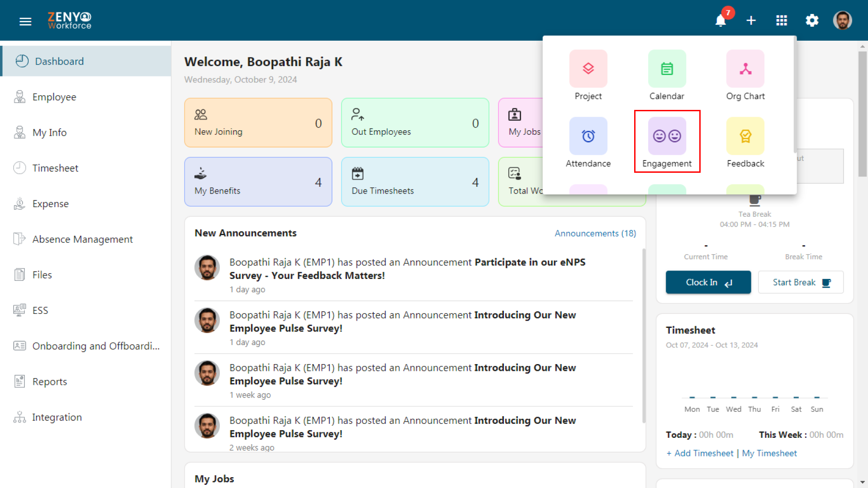Open the user profile avatar menu
This screenshot has height=488, width=868.
[842, 20]
